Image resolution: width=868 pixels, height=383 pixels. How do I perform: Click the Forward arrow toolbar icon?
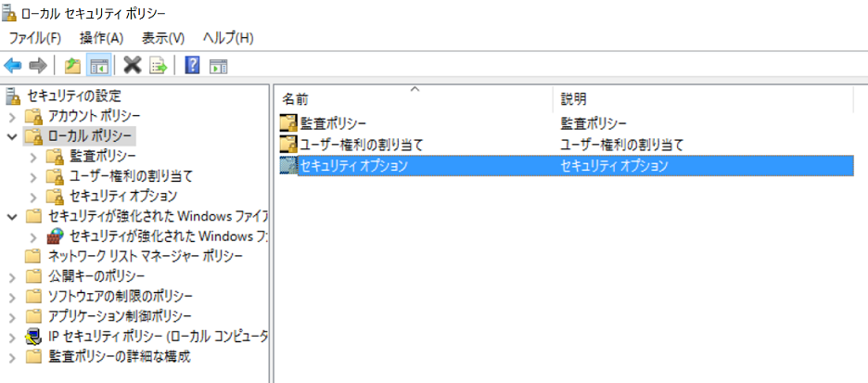tap(38, 66)
